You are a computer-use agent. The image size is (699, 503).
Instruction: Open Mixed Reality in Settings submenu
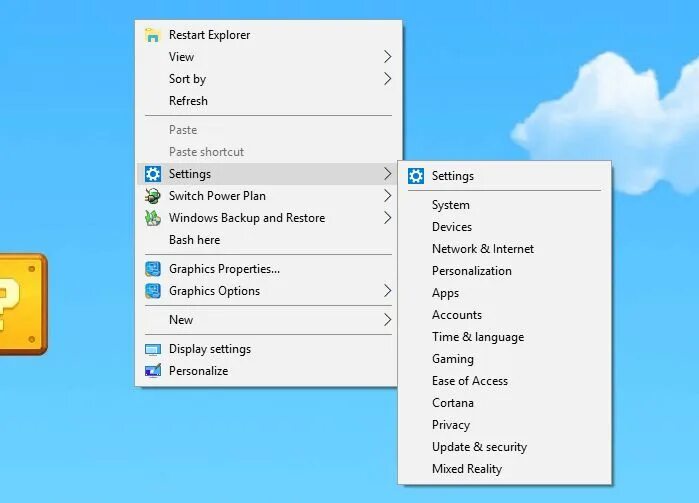(x=505, y=469)
